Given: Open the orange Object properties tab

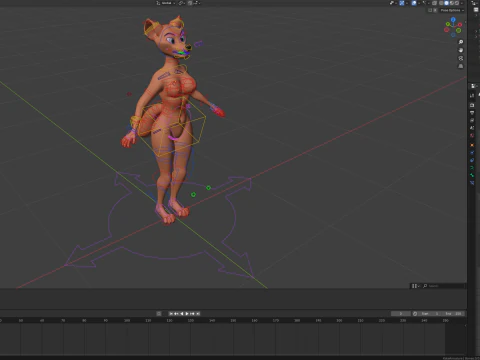Looking at the screenshot, I should (472, 145).
